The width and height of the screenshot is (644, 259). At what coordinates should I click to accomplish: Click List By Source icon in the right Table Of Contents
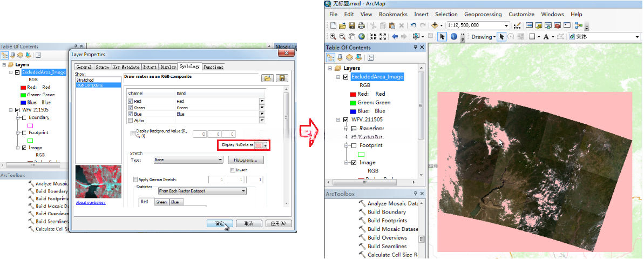(339, 57)
